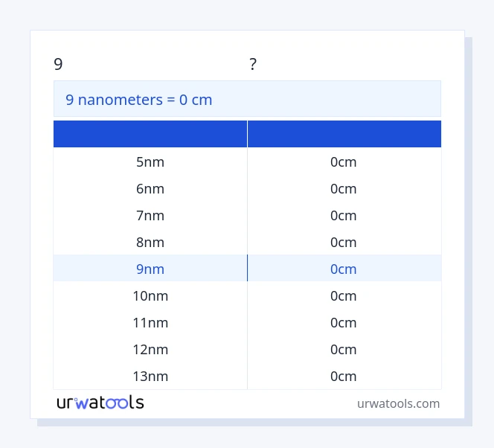Click the highlighted 0cm result for 9nm
The width and height of the screenshot is (494, 448).
[x=344, y=269]
